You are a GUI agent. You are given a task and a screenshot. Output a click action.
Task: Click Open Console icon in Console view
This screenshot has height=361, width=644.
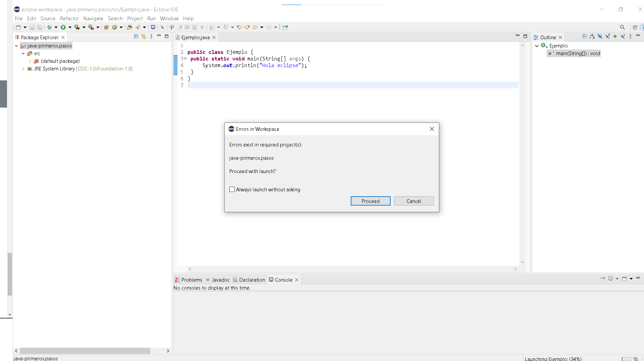click(624, 279)
